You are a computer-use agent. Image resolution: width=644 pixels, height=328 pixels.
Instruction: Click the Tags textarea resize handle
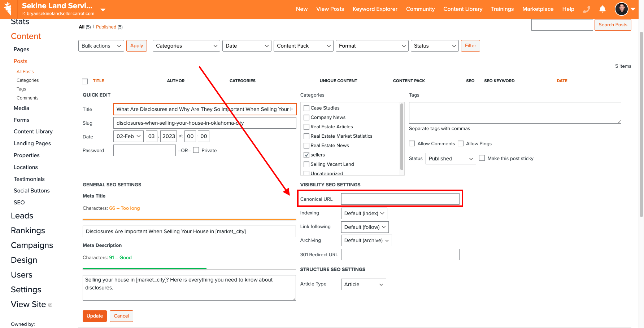[619, 121]
